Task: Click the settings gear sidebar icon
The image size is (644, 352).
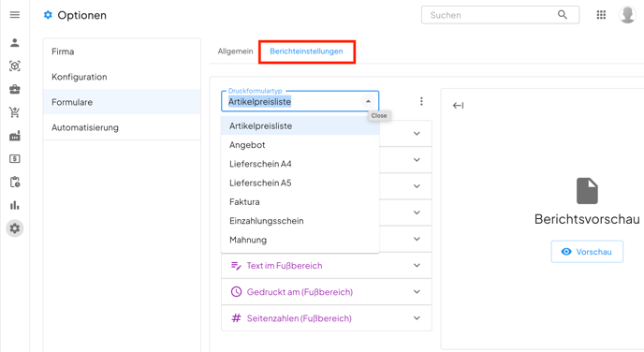Action: pyautogui.click(x=15, y=228)
